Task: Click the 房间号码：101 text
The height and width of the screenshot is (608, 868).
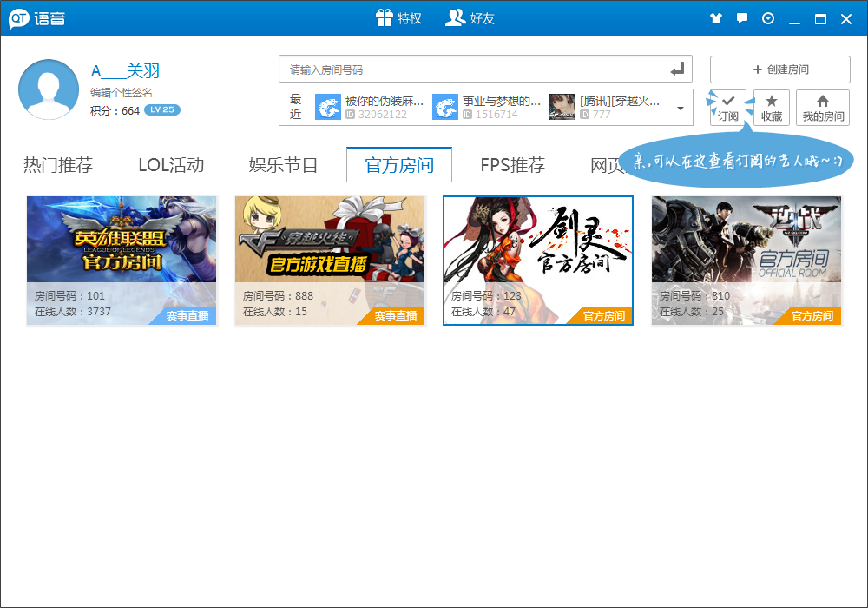Action: tap(69, 295)
